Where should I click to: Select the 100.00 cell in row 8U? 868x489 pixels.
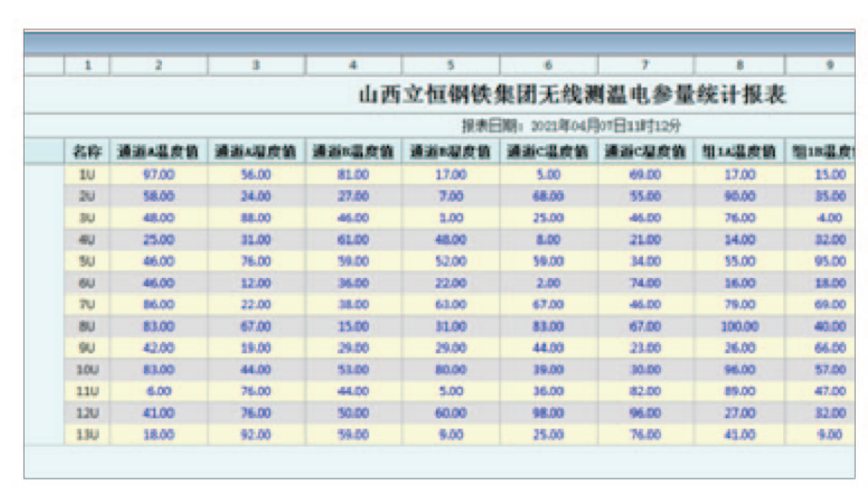(739, 326)
